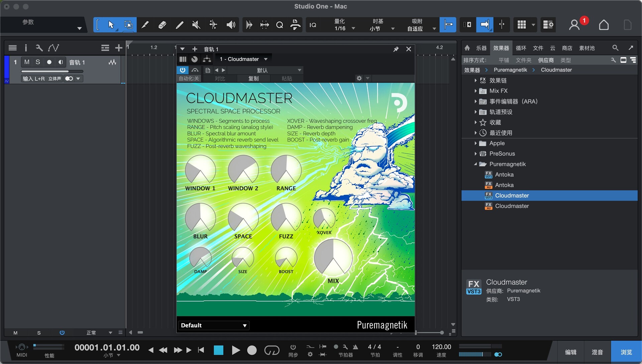Open the 时基 小节 dropdown
The image size is (642, 364).
(382, 25)
